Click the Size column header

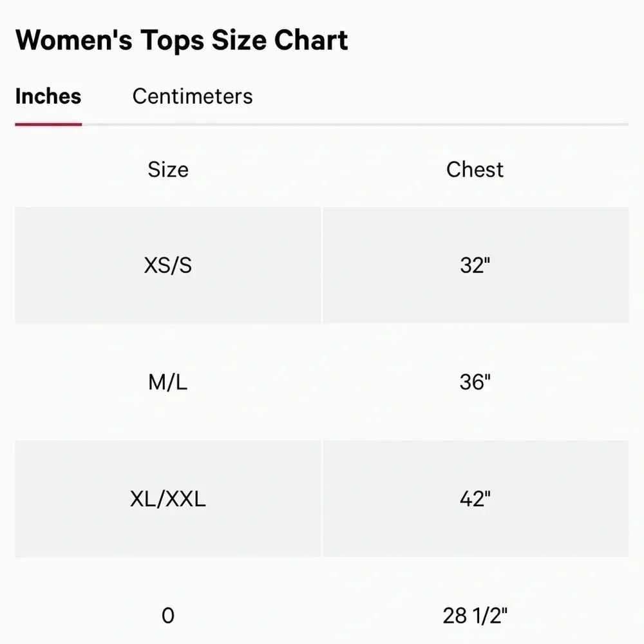point(168,169)
